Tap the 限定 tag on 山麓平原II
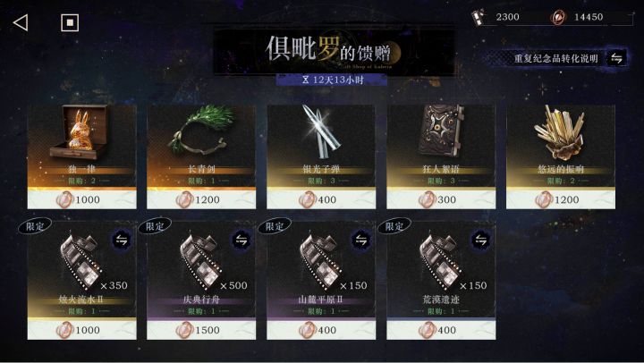The image size is (644, 363). coord(275,226)
